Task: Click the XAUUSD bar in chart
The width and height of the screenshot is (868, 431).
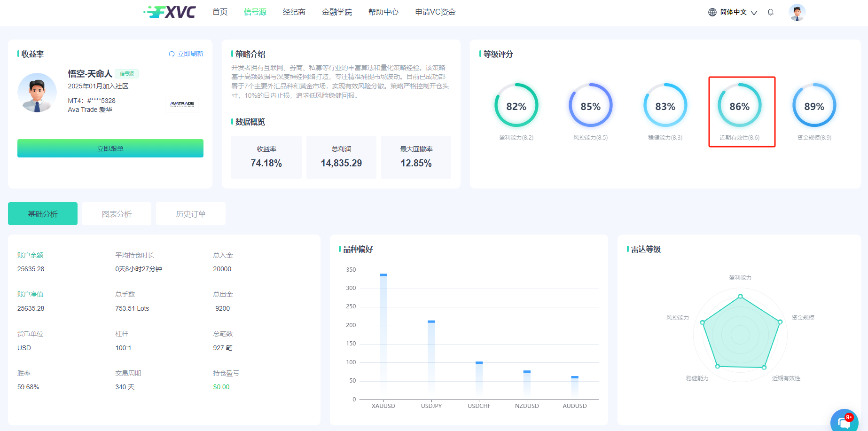Action: tap(383, 334)
